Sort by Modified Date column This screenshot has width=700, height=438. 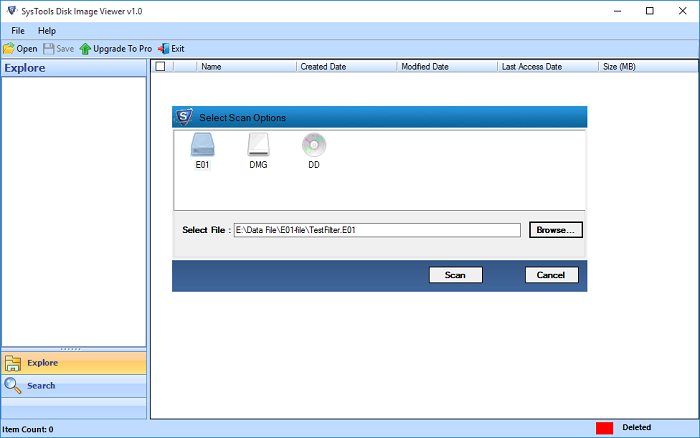pos(447,67)
